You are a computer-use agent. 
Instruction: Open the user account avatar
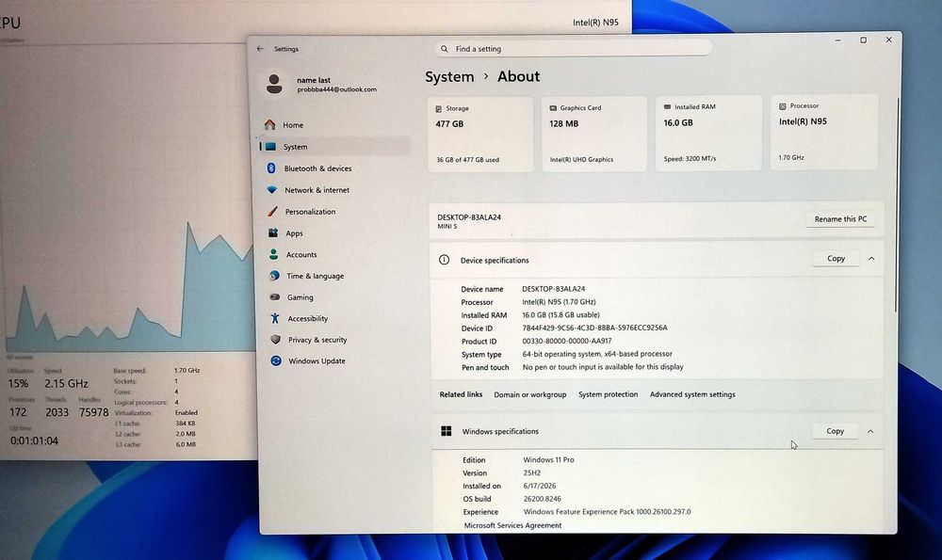[274, 84]
